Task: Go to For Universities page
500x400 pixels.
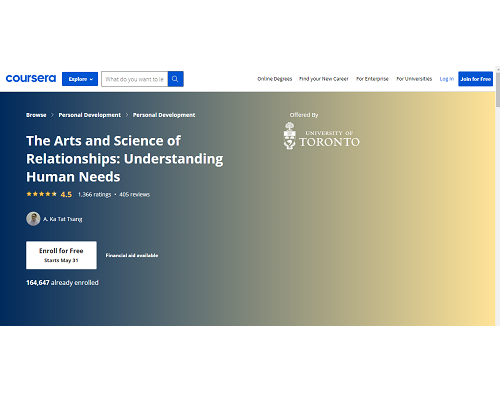Action: click(x=414, y=79)
